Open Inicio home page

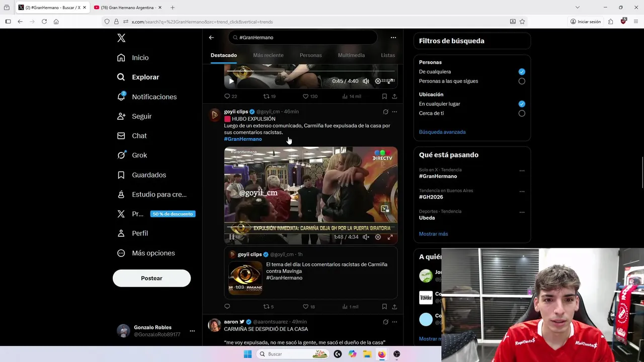(x=133, y=58)
